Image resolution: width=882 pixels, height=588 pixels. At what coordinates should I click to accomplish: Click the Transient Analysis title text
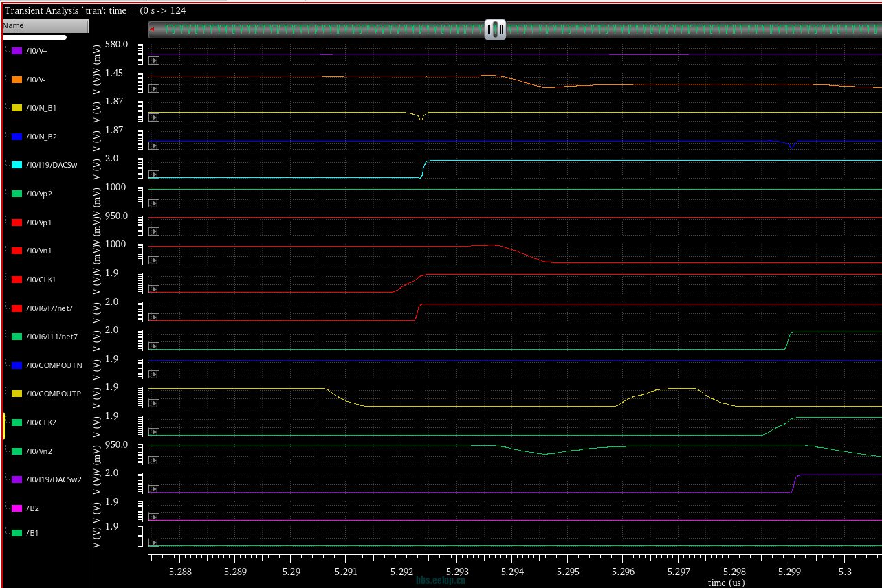[95, 10]
